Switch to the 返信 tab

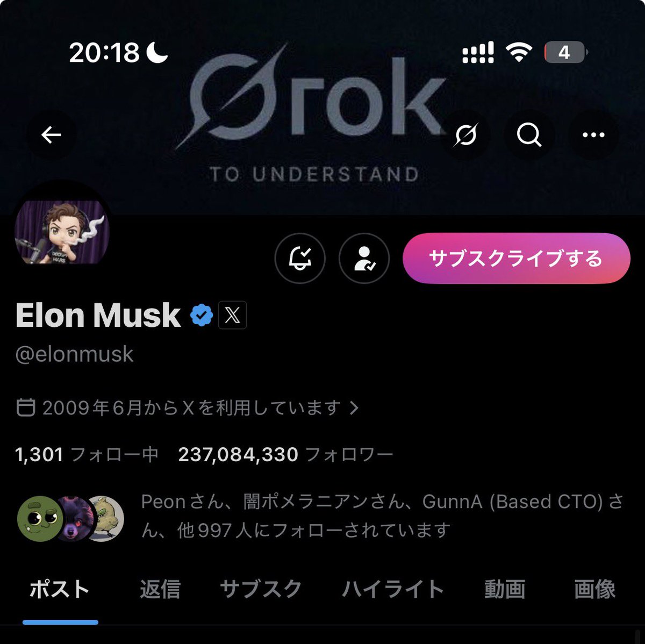click(160, 589)
